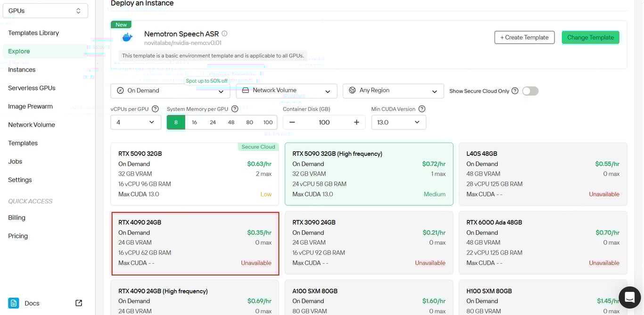Image resolution: width=644 pixels, height=315 pixels.
Task: Open the GPUs product selector dropdown
Action: pos(45,11)
